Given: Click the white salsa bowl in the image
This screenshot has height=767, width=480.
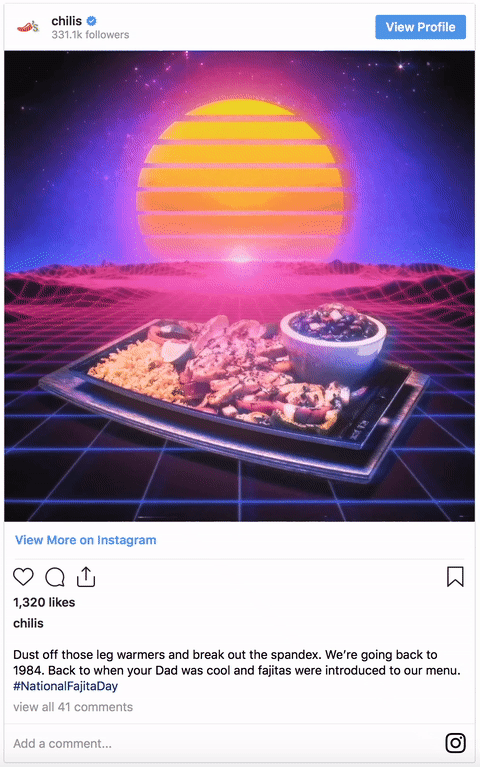Looking at the screenshot, I should 333,340.
